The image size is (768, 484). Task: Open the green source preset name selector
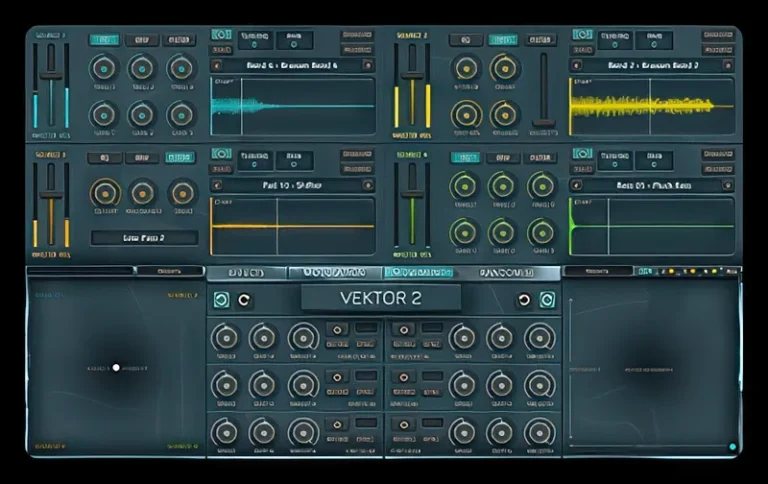pyautogui.click(x=652, y=185)
